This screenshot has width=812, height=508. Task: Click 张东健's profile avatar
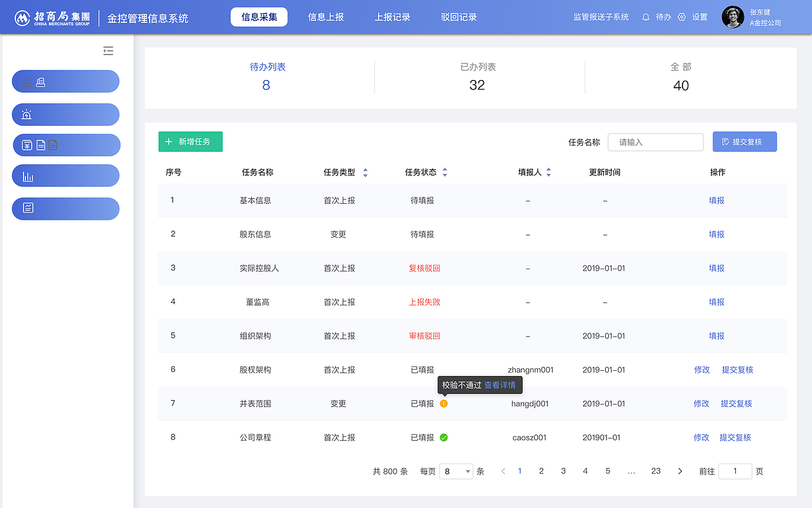[x=732, y=17]
